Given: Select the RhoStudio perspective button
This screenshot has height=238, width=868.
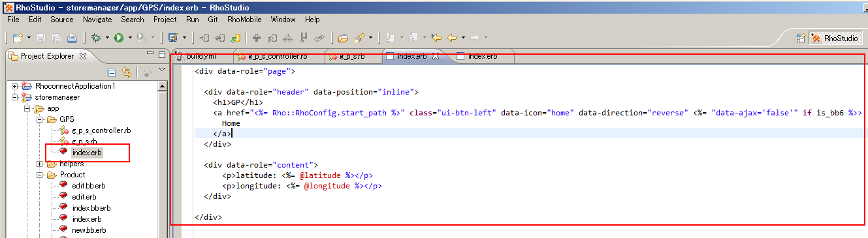Looking at the screenshot, I should tap(835, 38).
